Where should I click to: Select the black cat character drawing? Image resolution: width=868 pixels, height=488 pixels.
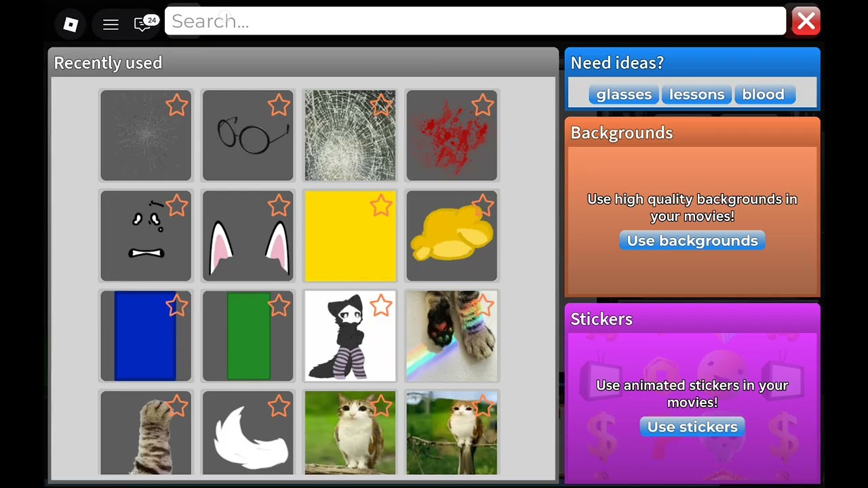pyautogui.click(x=350, y=336)
